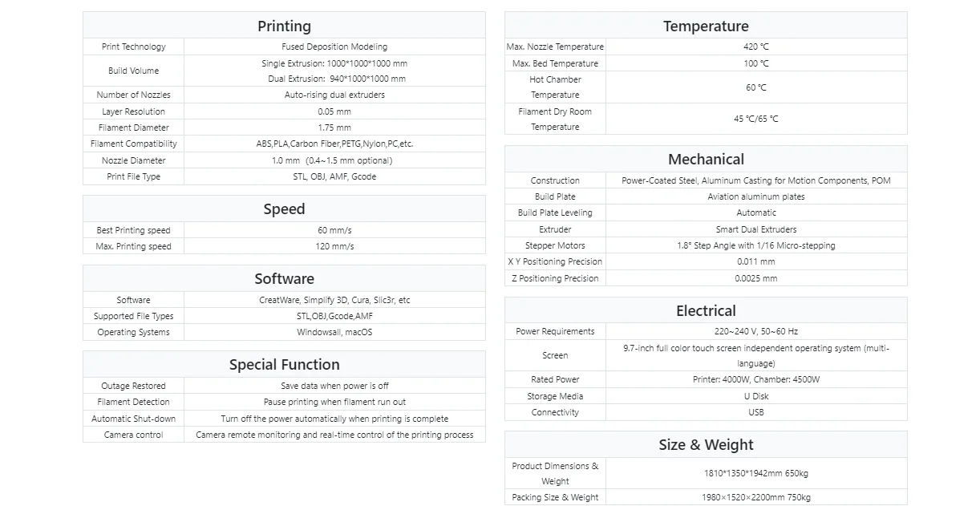Click the Operating Systems row label
This screenshot has height=506, width=980.
pyautogui.click(x=134, y=332)
